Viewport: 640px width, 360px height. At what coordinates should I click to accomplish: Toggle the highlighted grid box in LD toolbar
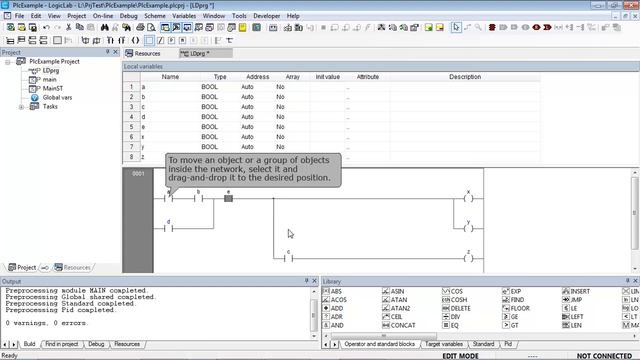[x=149, y=40]
